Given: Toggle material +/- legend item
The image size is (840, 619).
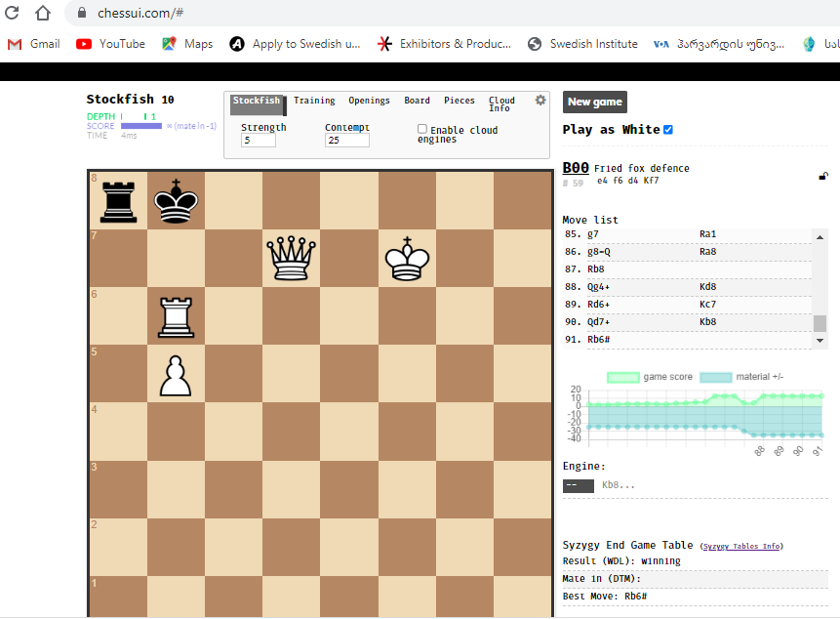Looking at the screenshot, I should [741, 377].
